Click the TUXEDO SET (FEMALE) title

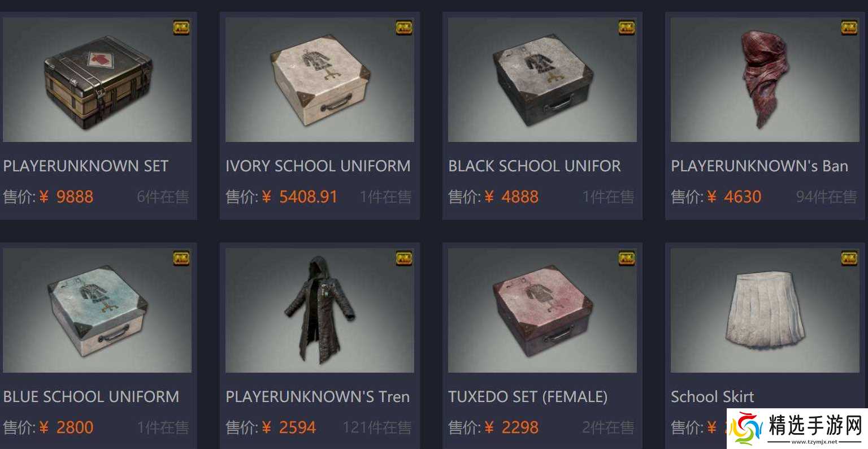tap(528, 397)
